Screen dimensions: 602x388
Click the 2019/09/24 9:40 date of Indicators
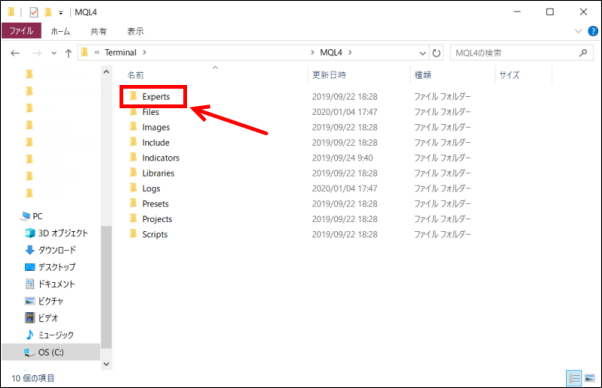[x=342, y=158]
